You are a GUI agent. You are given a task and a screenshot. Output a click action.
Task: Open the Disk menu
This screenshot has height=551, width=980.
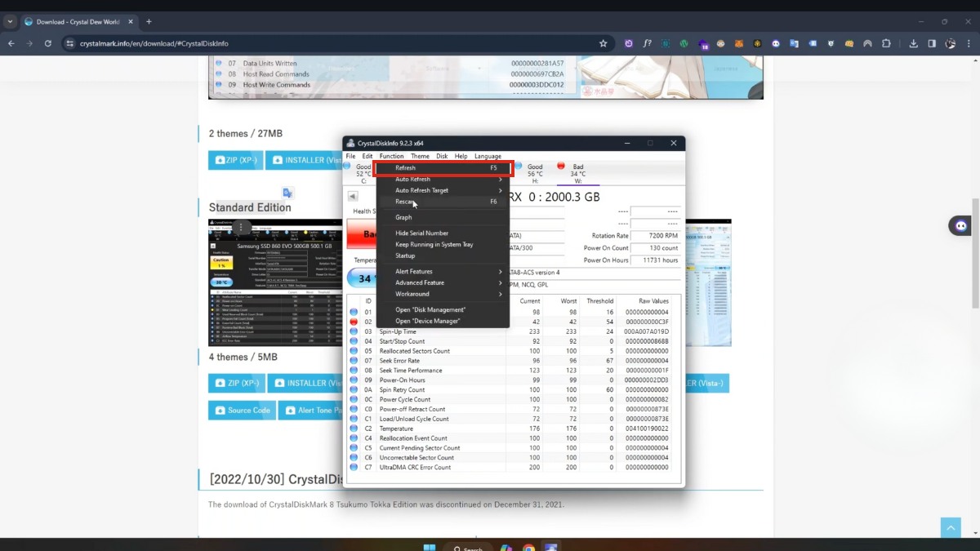tap(442, 156)
